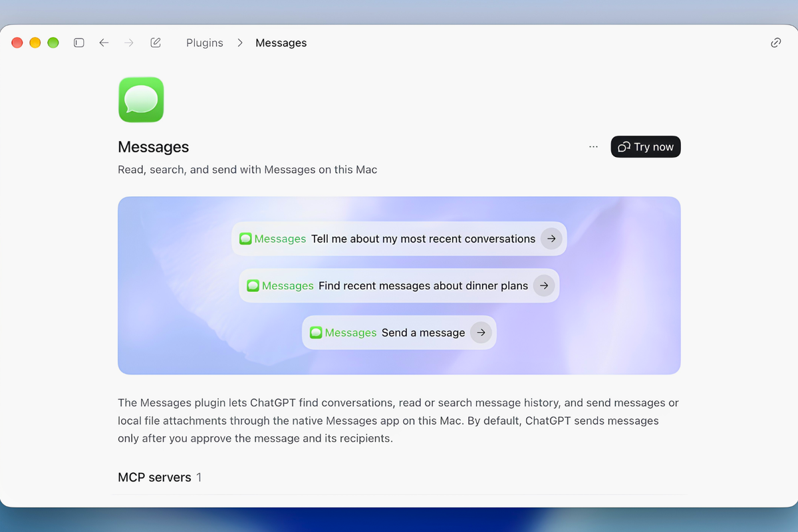The height and width of the screenshot is (532, 798).
Task: Click 'Read, search, and send with Messages' subtitle
Action: [x=247, y=170]
